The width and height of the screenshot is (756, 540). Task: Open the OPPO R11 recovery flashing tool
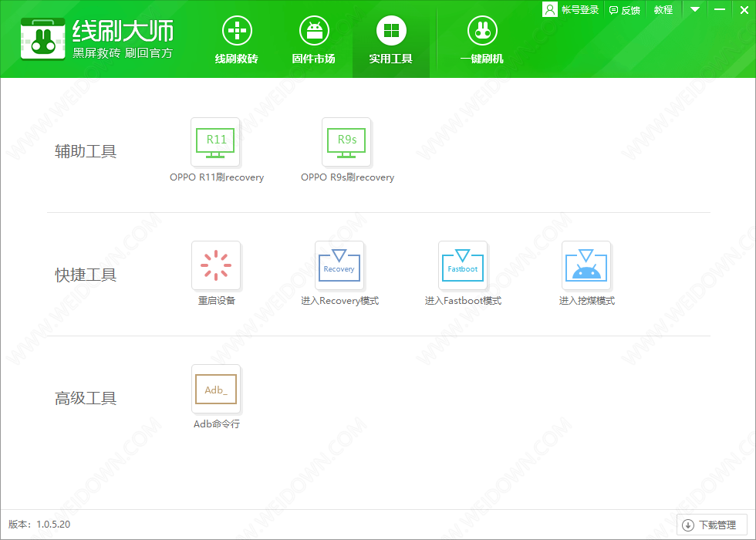(216, 143)
